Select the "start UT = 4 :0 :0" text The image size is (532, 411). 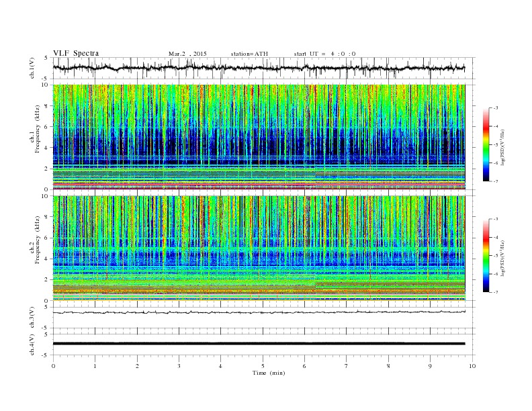324,54
